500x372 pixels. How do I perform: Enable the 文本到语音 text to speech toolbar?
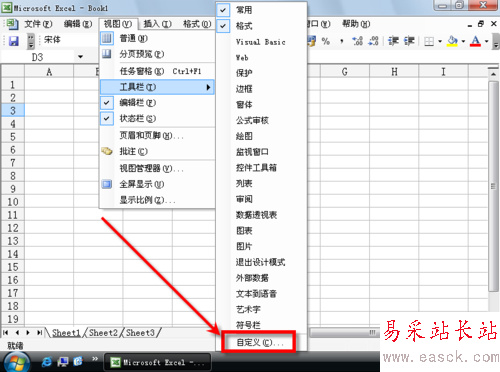pyautogui.click(x=261, y=294)
